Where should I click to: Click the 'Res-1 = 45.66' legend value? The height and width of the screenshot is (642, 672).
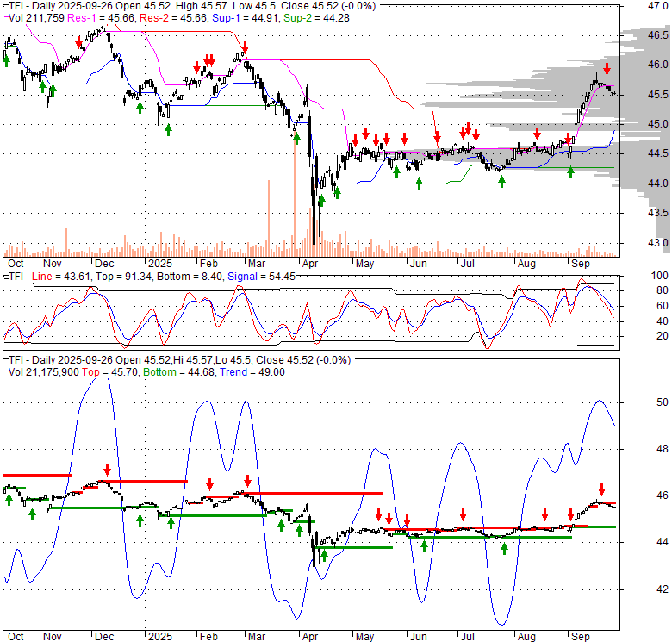[102, 18]
